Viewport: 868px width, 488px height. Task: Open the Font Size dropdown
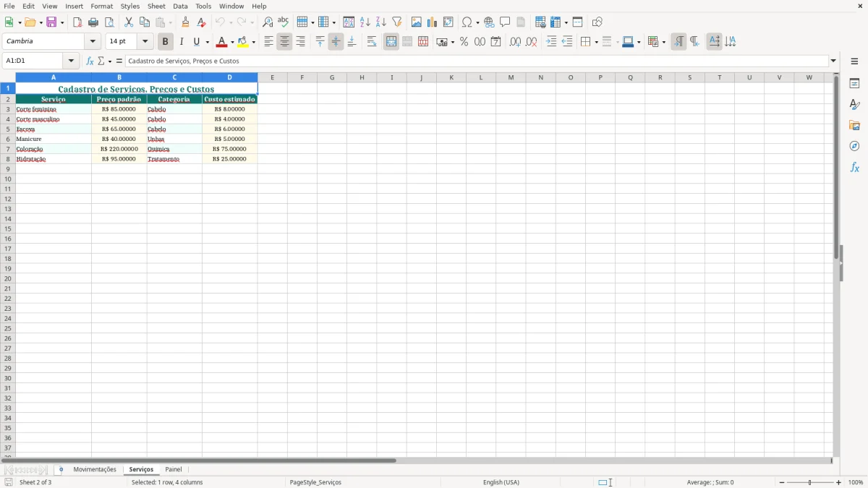pyautogui.click(x=145, y=42)
